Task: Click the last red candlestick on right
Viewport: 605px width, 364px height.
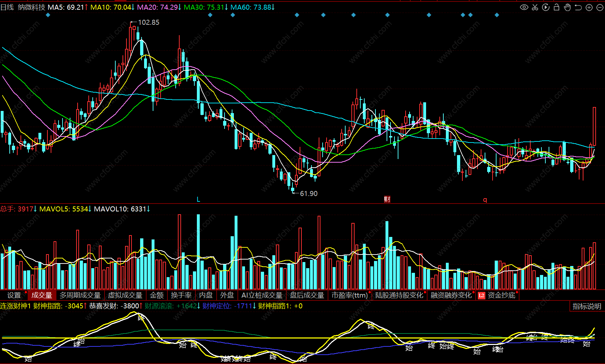Action: [595, 126]
